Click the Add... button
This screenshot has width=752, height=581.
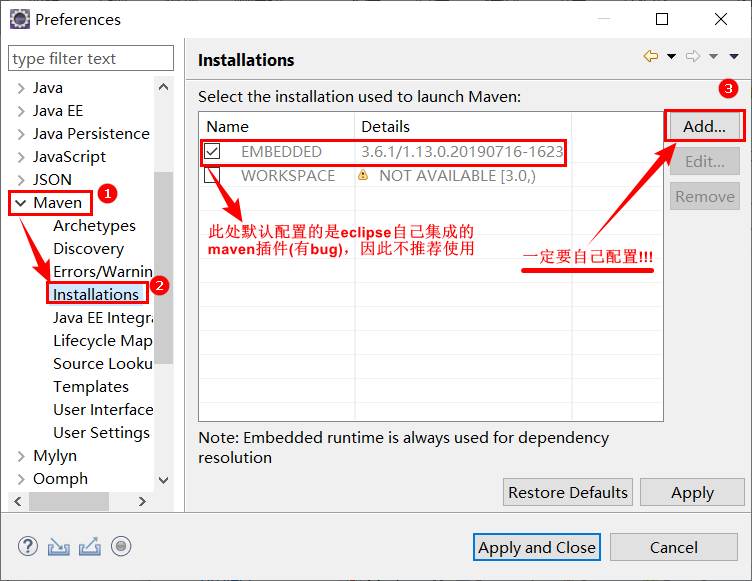tap(705, 126)
